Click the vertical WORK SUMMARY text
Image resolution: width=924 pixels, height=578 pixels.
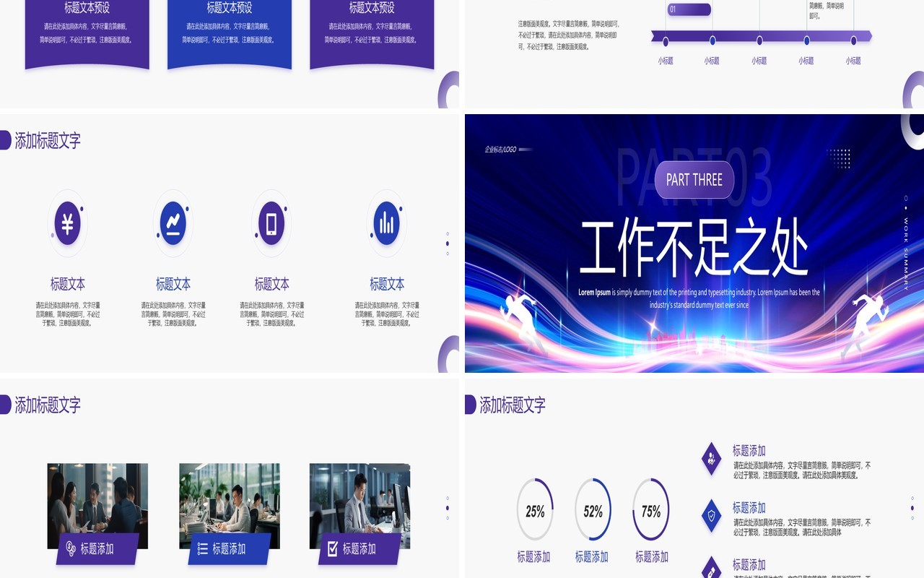coord(906,254)
